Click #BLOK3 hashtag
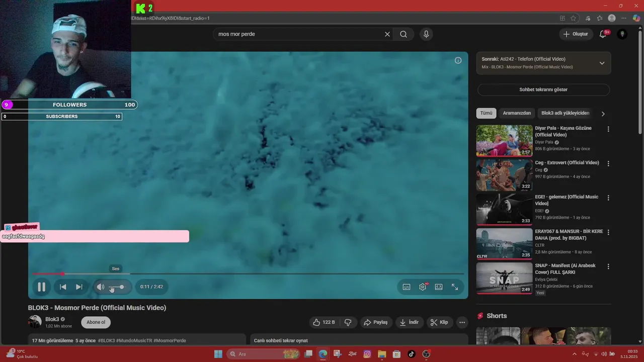The width and height of the screenshot is (644, 362). point(107,340)
